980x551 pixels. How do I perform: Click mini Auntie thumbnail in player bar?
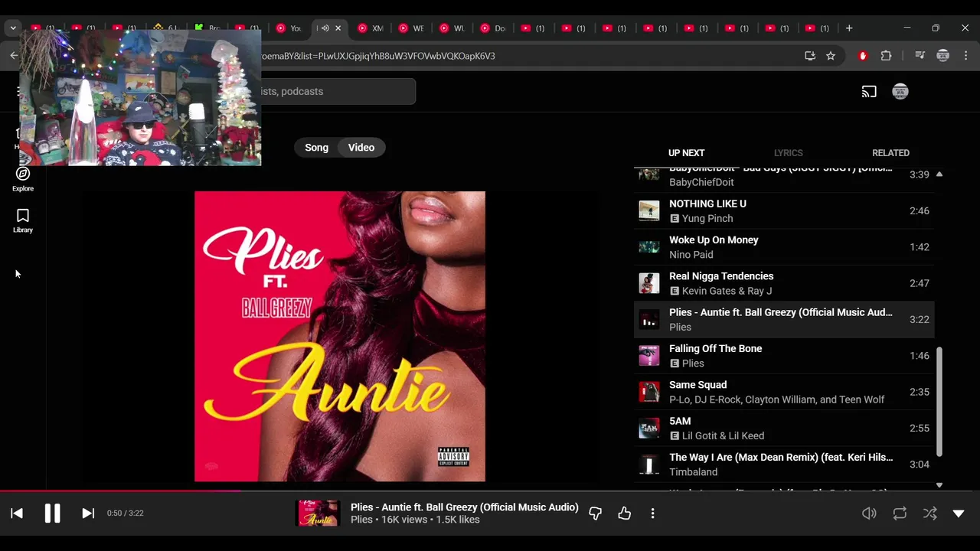point(318,514)
